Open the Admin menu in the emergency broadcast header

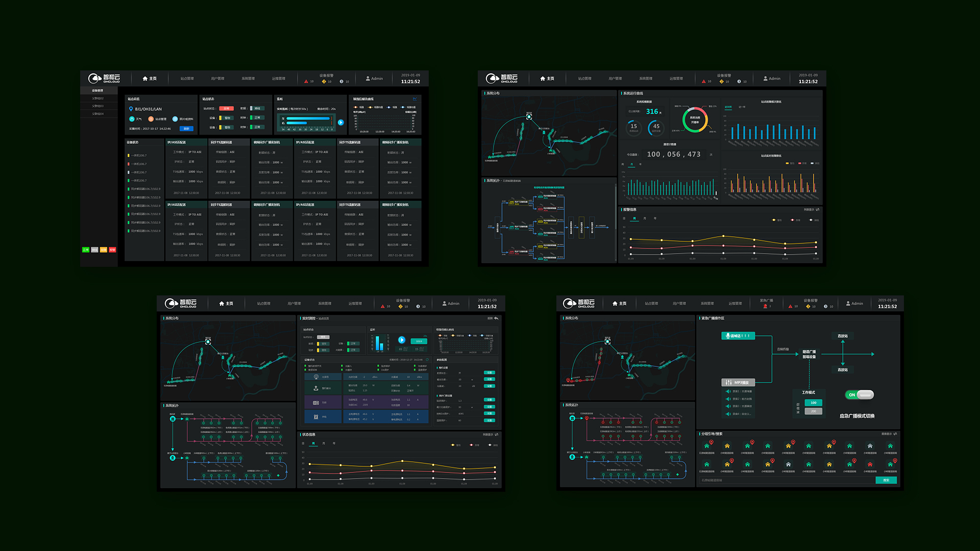[854, 304]
